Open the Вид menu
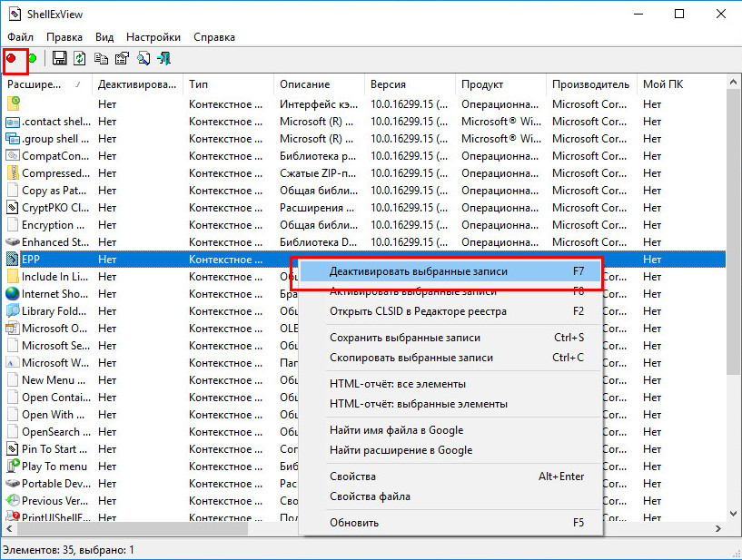Viewport: 742px width, 560px height. 104,37
